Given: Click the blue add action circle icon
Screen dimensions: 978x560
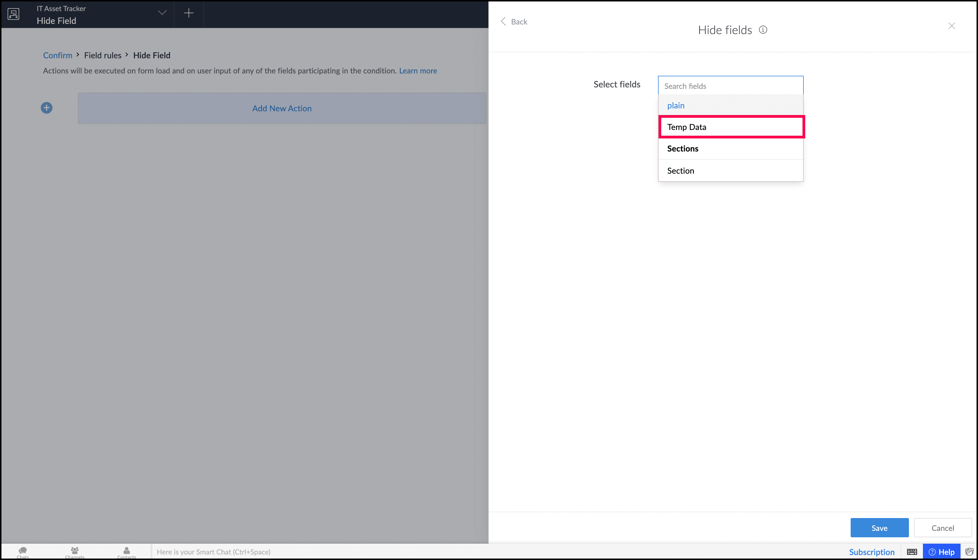Looking at the screenshot, I should tap(47, 108).
